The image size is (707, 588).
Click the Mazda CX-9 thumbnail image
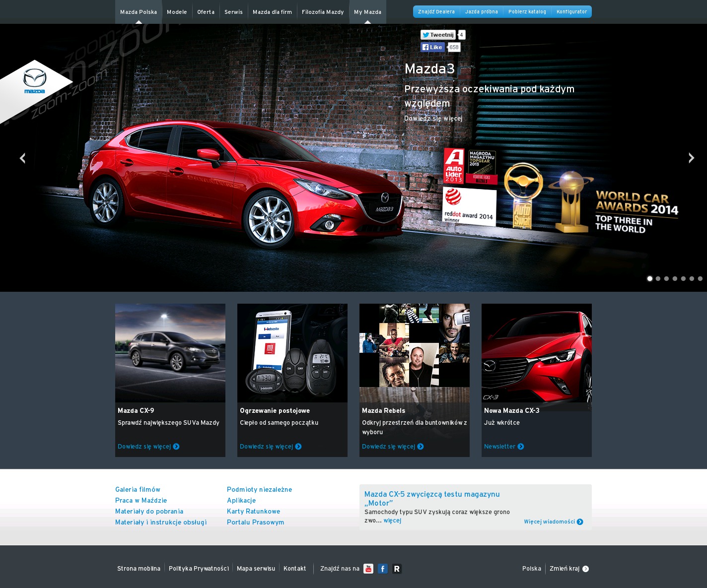tap(170, 353)
